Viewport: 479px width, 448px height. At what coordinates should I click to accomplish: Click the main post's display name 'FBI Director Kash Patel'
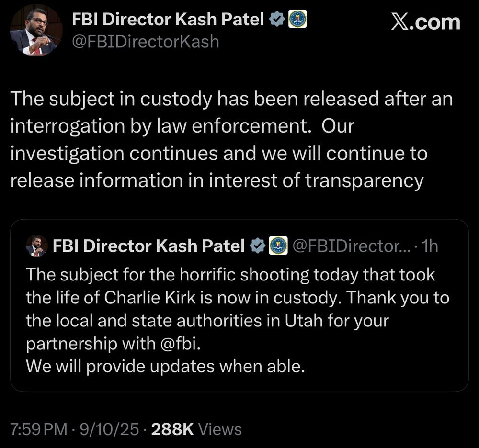168,20
